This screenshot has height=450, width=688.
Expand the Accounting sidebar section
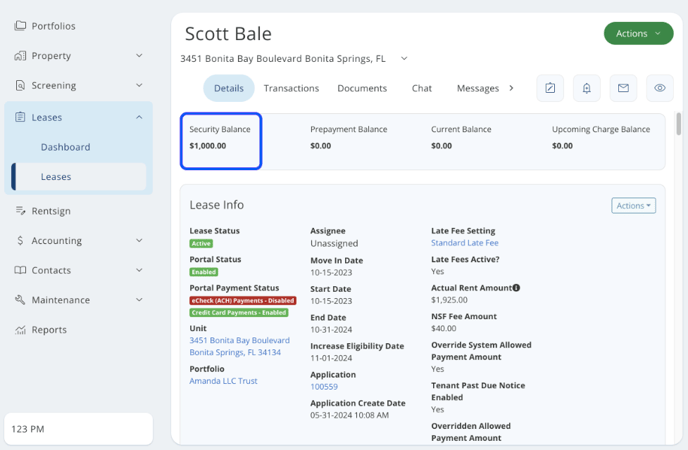139,241
